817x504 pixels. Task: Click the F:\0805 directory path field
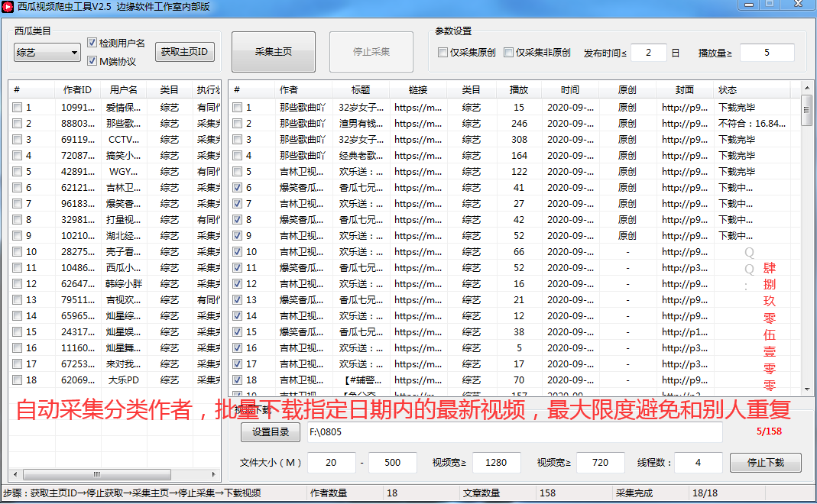(515, 432)
